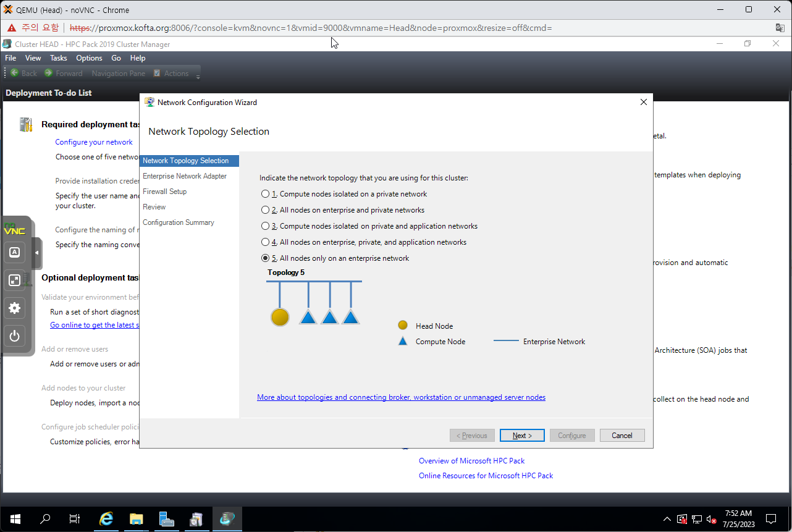Open the 'More about topologies' link
The width and height of the screenshot is (792, 532).
tap(401, 397)
